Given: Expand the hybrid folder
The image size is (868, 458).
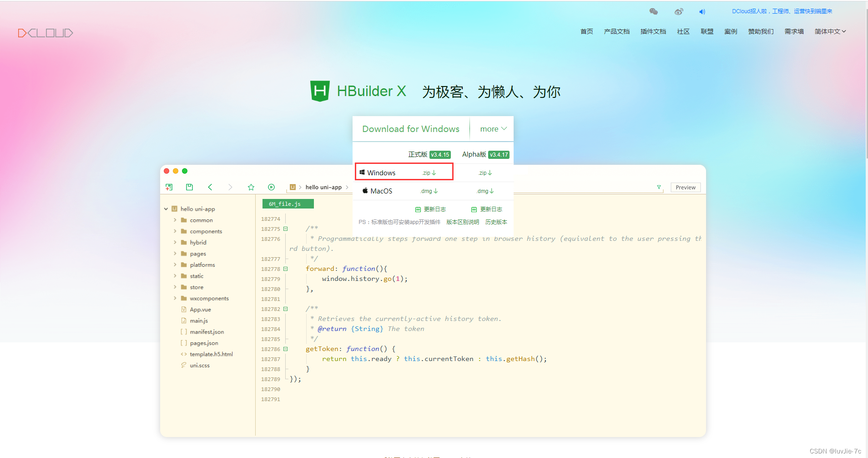Looking at the screenshot, I should [x=175, y=242].
